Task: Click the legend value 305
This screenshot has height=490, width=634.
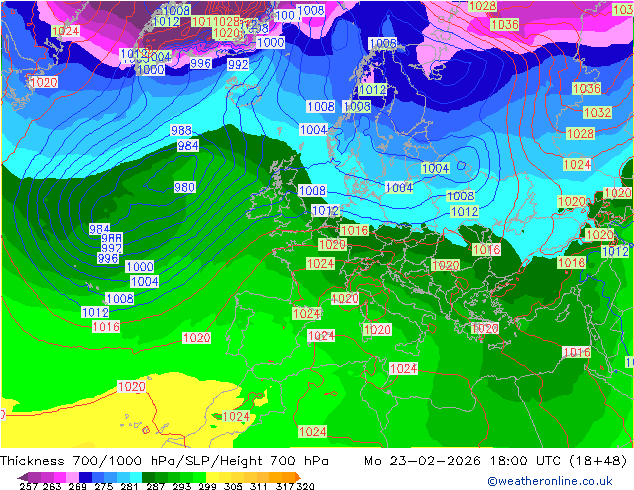Action: click(x=233, y=486)
